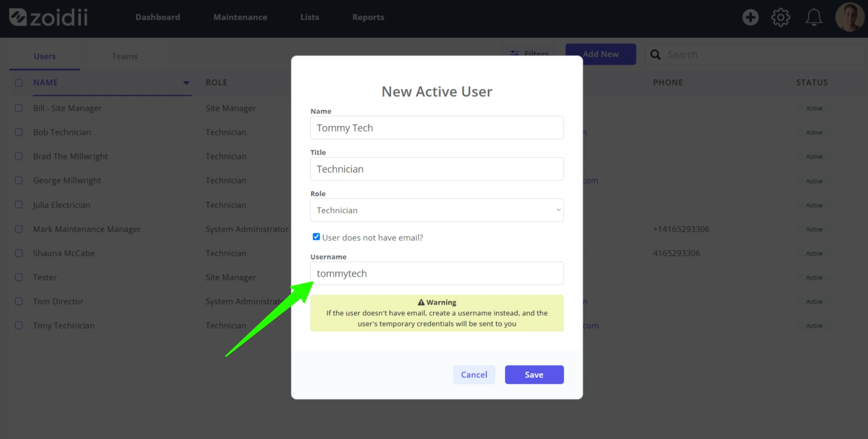Click Active status for Tony Technician
Viewport: 868px width, 439px height.
click(814, 326)
